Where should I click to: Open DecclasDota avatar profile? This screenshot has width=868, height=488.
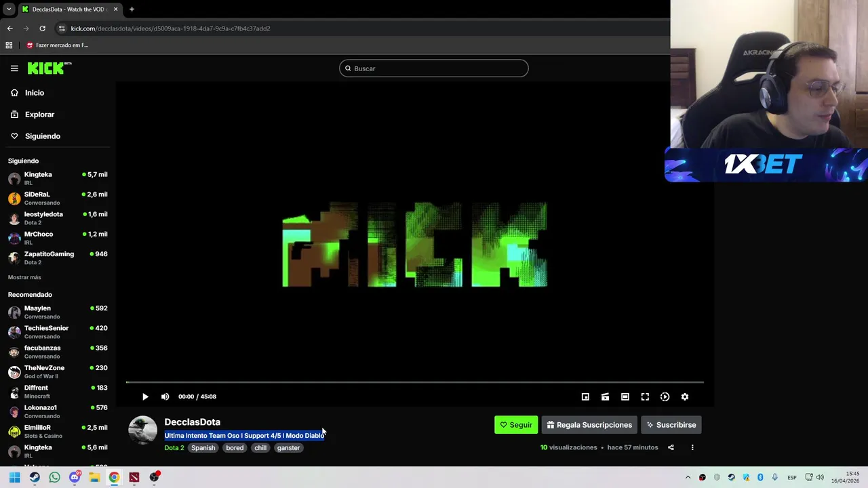(142, 430)
